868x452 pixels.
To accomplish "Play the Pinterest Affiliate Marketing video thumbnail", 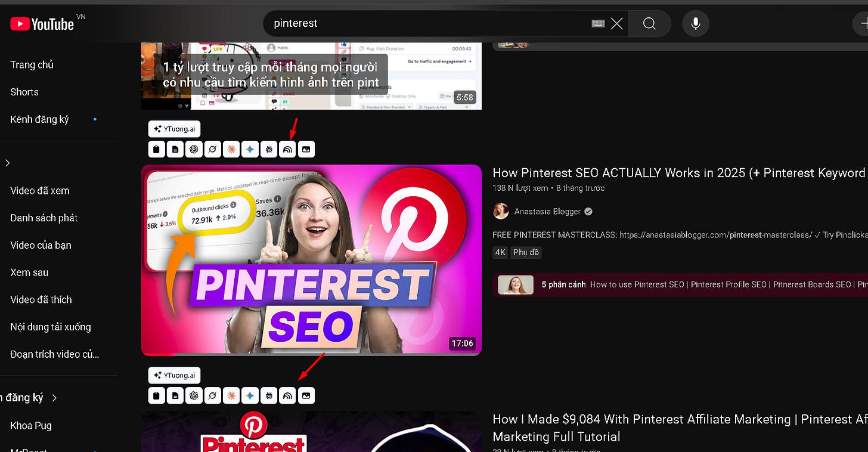I will (x=311, y=432).
